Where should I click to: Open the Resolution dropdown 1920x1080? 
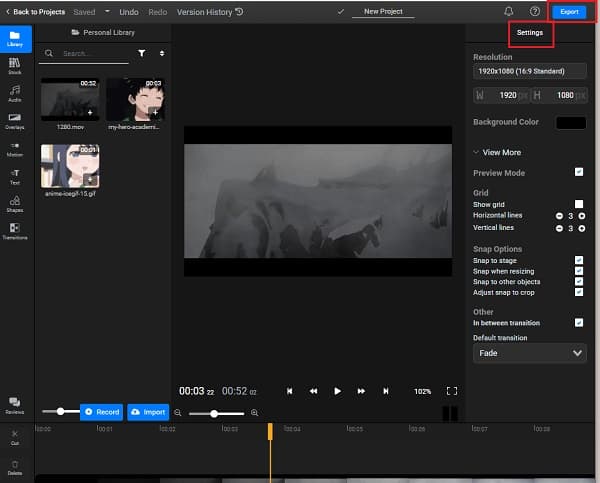pyautogui.click(x=530, y=71)
